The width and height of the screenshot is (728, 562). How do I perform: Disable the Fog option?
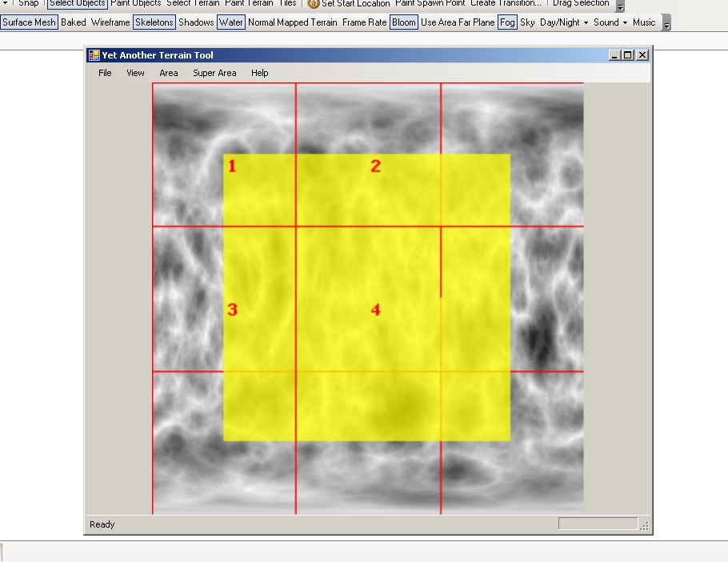(x=507, y=22)
